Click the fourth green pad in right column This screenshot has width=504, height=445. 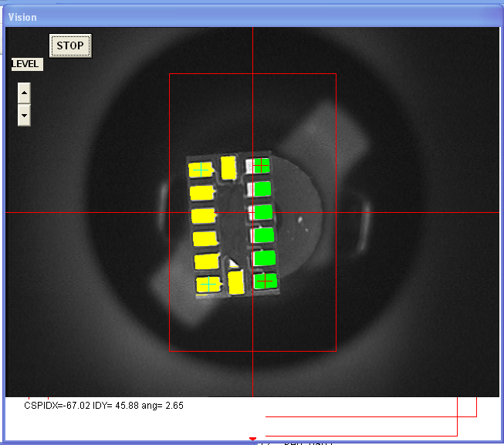coord(264,234)
